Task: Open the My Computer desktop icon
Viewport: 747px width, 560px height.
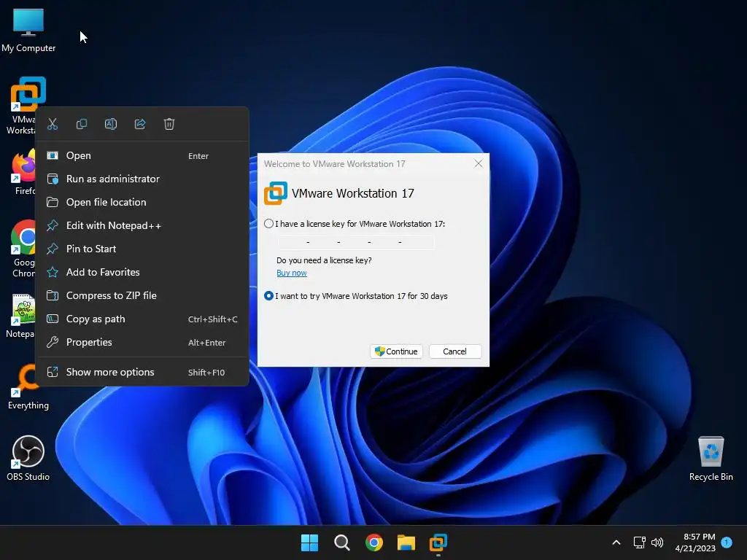Action: tap(28, 30)
